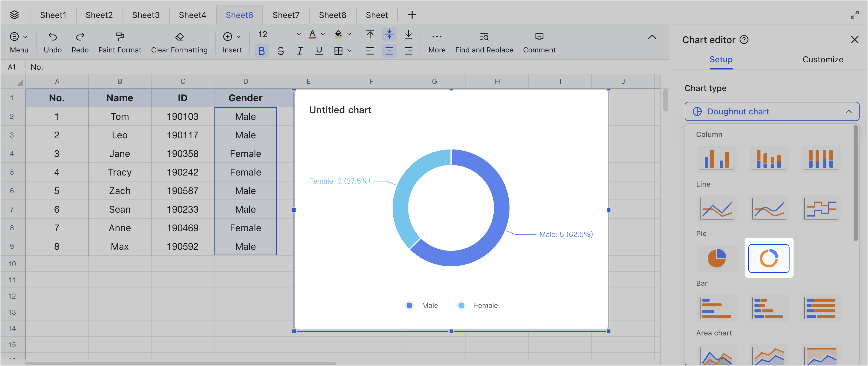Image resolution: width=868 pixels, height=366 pixels.
Task: Expand the fill color dropdown arrow
Action: [349, 34]
